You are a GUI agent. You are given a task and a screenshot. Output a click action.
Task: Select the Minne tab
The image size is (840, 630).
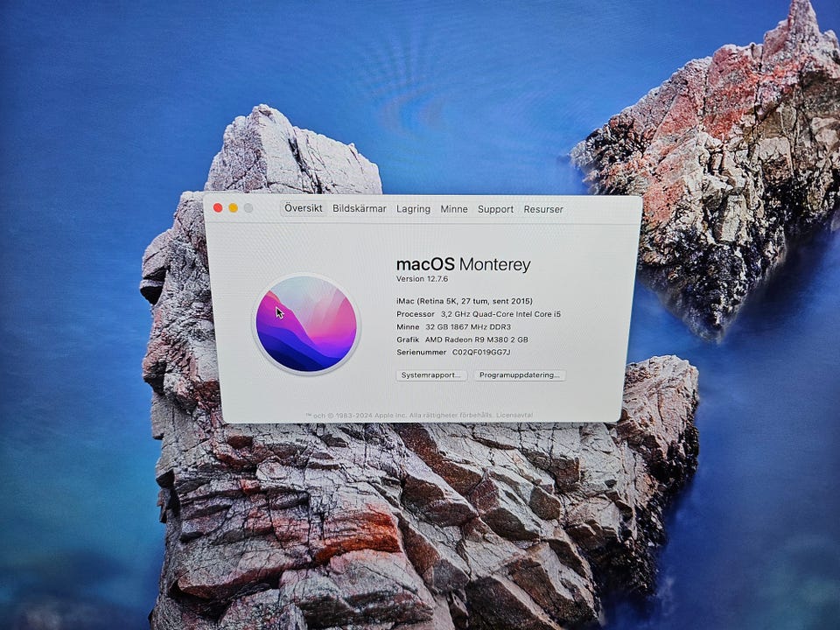[454, 209]
